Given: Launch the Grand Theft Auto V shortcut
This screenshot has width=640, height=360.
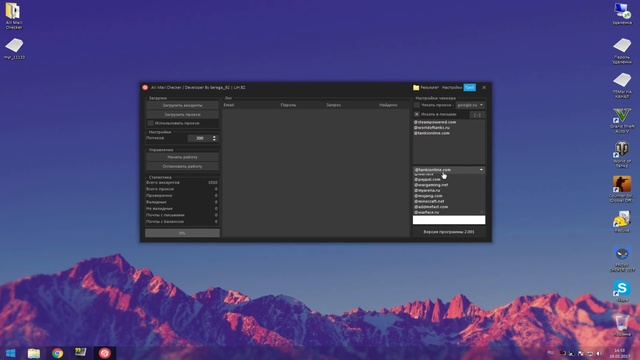Looking at the screenshot, I should pos(622,120).
